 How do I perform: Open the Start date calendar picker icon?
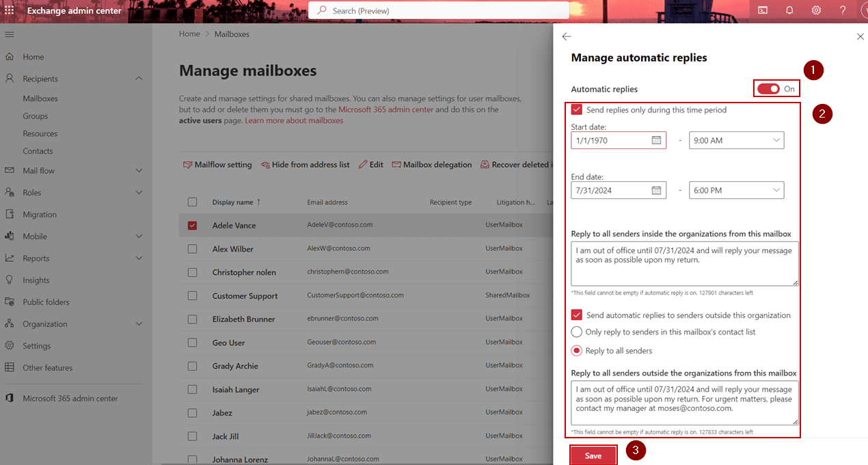(656, 140)
